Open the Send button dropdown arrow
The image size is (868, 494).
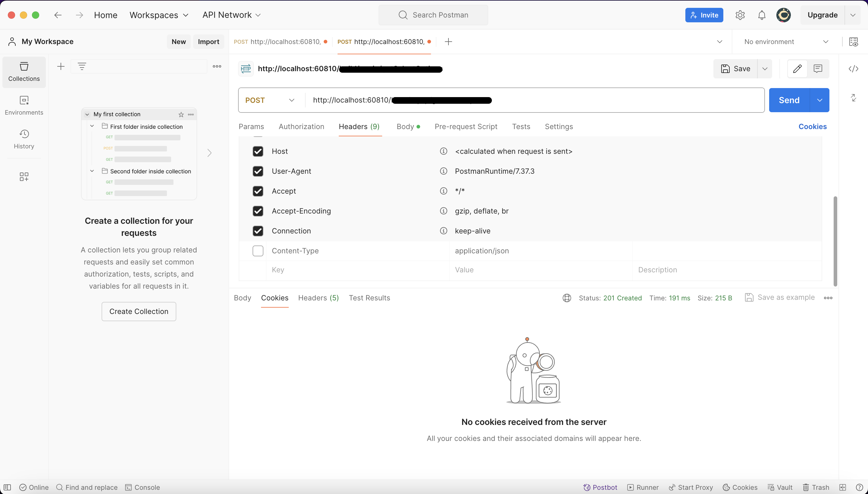coord(819,100)
